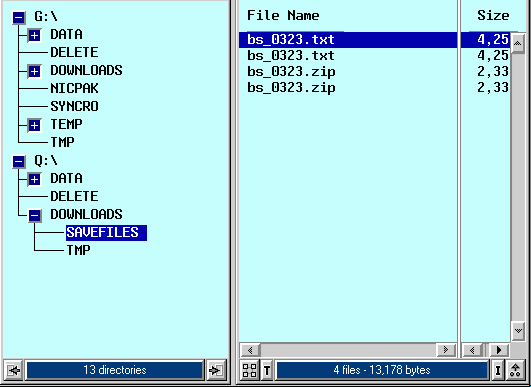Viewport: 531px width, 387px height.
Task: Collapse the G:\ drive tree
Action: (19, 17)
